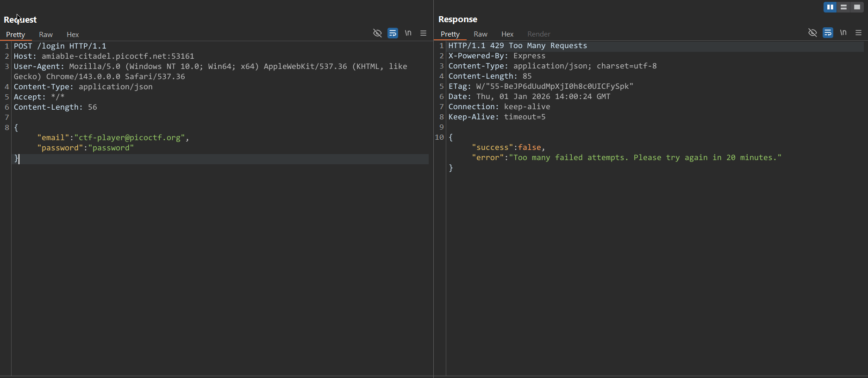Show non-printable characters in Request pane
The width and height of the screenshot is (868, 378).
tap(408, 33)
